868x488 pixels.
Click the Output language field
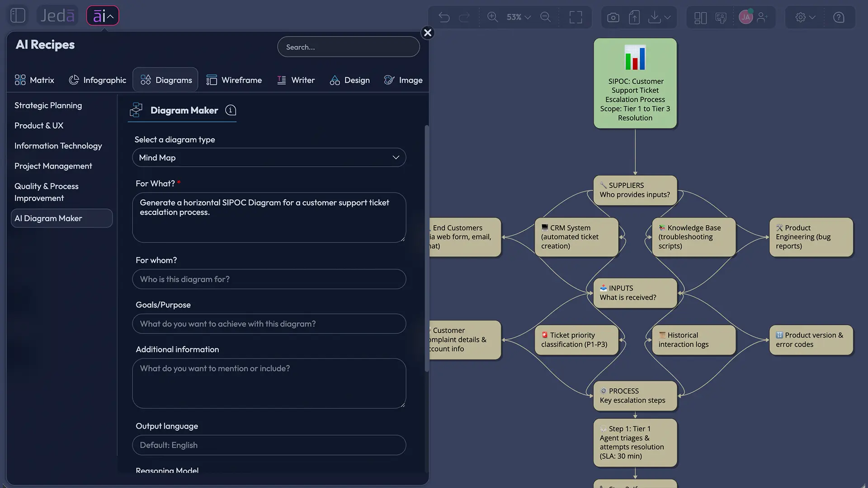point(269,445)
